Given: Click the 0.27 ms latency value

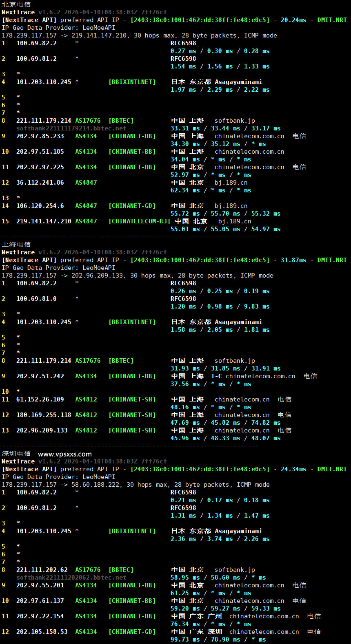Looking at the screenshot, I should pyautogui.click(x=183, y=51).
